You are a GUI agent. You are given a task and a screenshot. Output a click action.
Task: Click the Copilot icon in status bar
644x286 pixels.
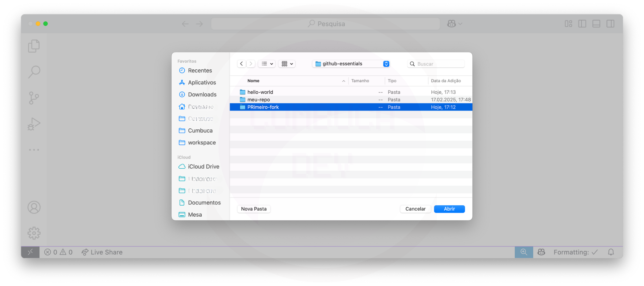click(x=541, y=252)
